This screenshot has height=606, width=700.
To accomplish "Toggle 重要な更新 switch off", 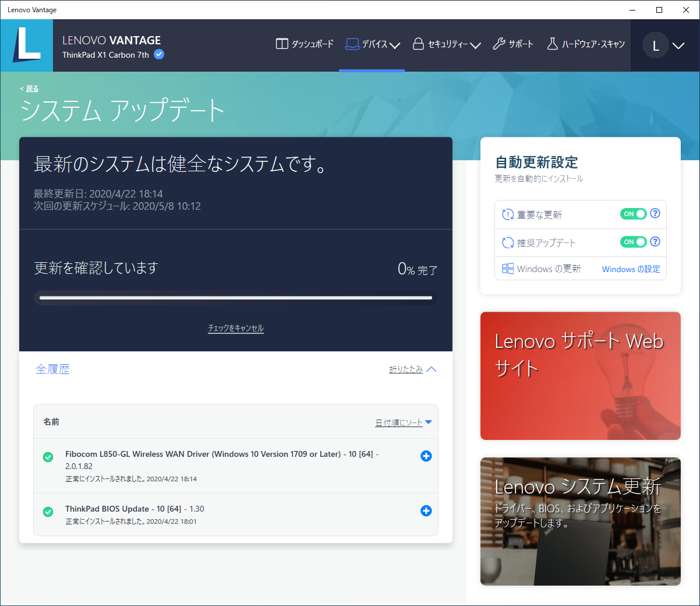I will (634, 214).
